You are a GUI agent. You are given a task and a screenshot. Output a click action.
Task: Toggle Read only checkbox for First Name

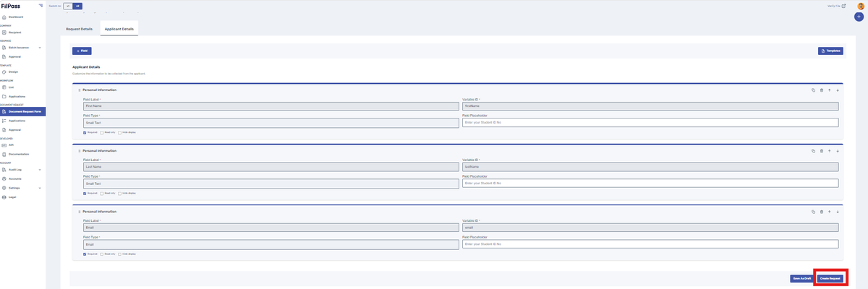(102, 132)
